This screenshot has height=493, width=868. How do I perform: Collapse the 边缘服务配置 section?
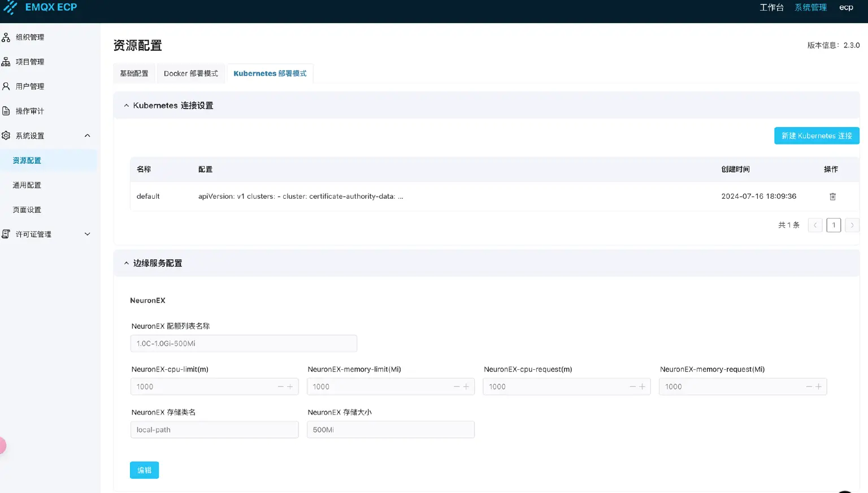pos(126,263)
